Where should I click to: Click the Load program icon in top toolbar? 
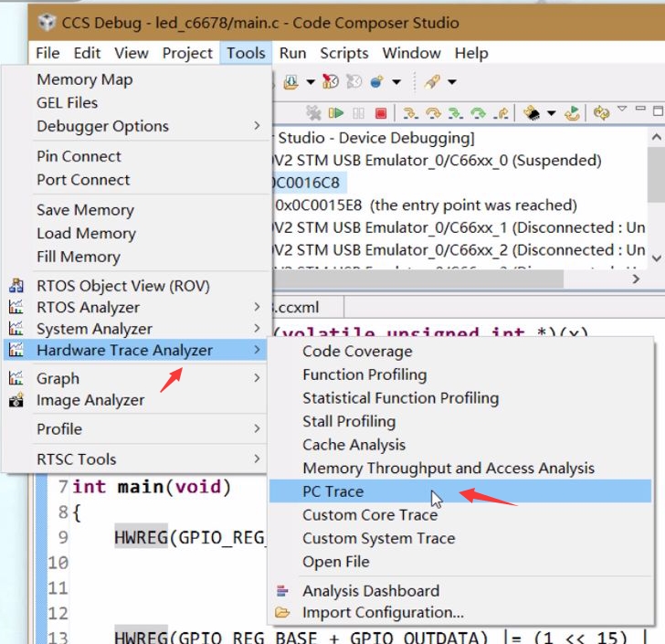pyautogui.click(x=291, y=81)
